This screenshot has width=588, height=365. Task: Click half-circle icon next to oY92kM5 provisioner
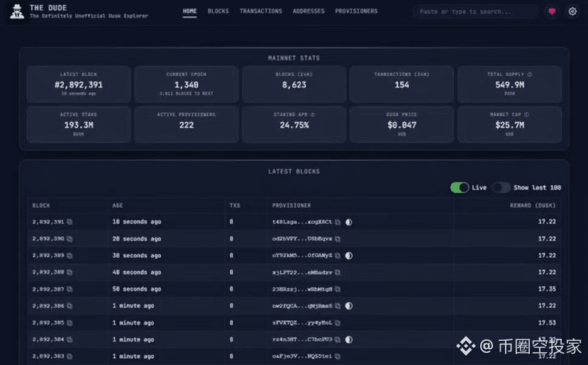click(x=349, y=256)
